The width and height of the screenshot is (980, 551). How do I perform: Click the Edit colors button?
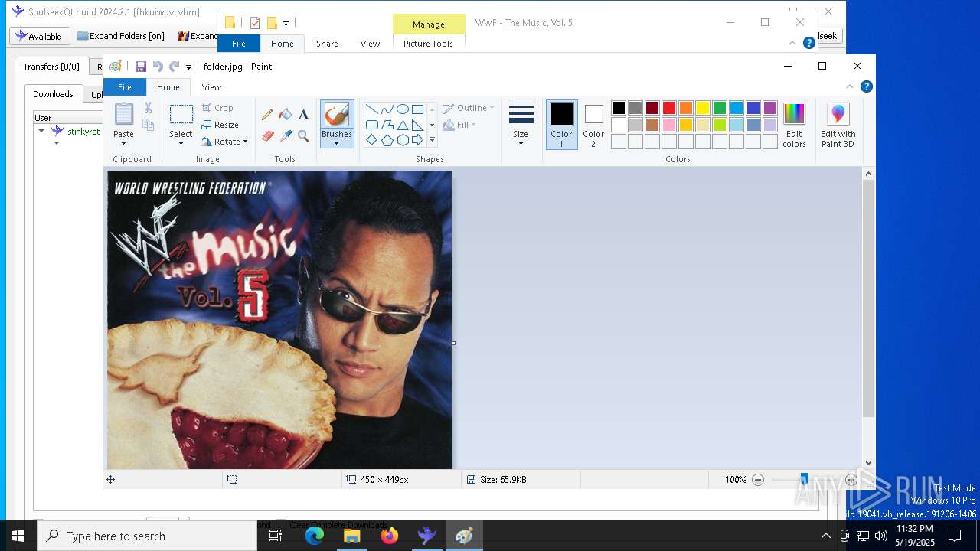tap(794, 125)
